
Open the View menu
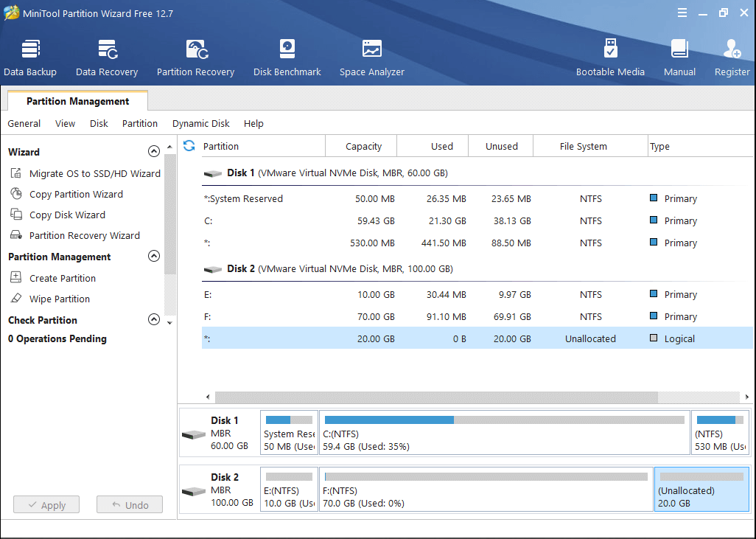click(x=65, y=124)
